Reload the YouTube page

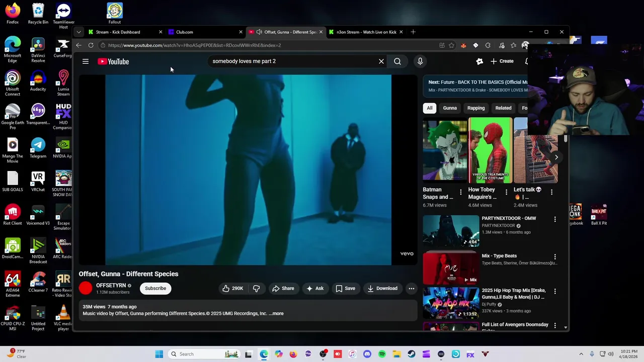[x=91, y=45]
